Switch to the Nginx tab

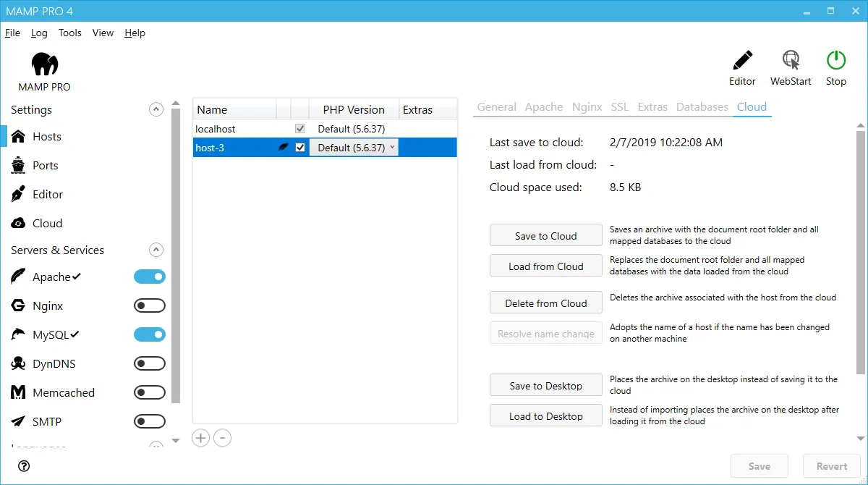(x=587, y=106)
